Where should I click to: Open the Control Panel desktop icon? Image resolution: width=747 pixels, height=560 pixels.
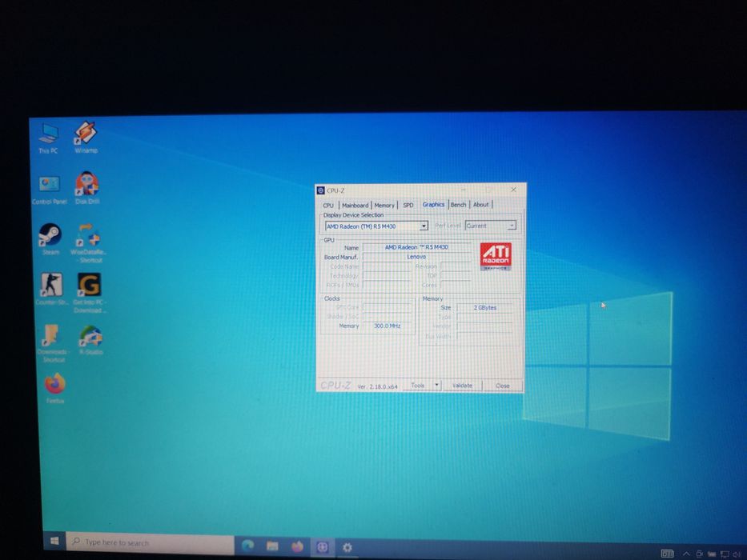[x=49, y=190]
